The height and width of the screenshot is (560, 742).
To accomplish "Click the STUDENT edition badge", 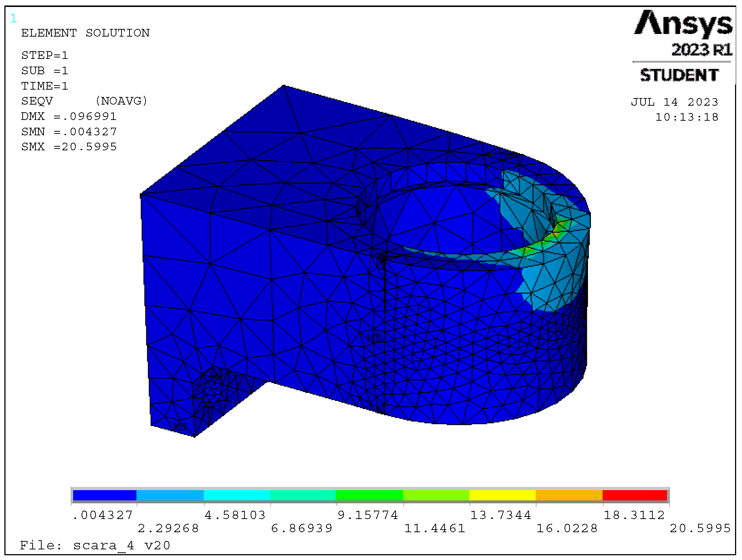I will click(x=679, y=75).
